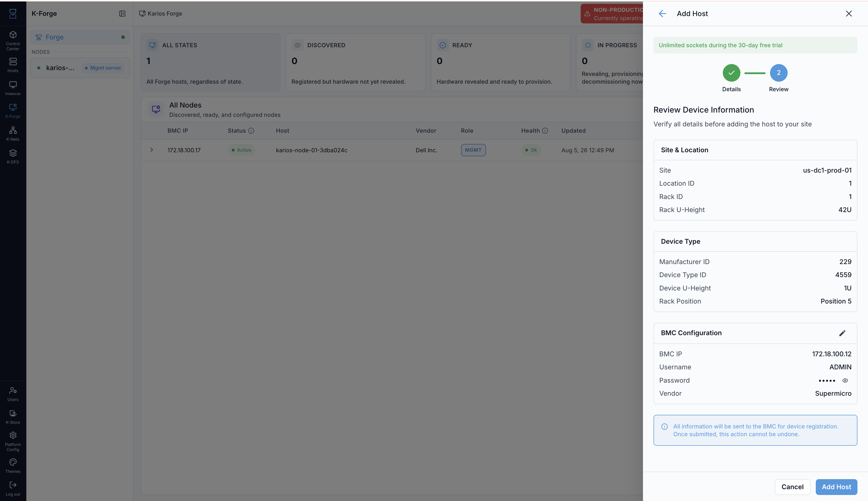Screen dimensions: 868x501
Task: Click Rack U-Height value 42U
Action: pyautogui.click(x=845, y=210)
